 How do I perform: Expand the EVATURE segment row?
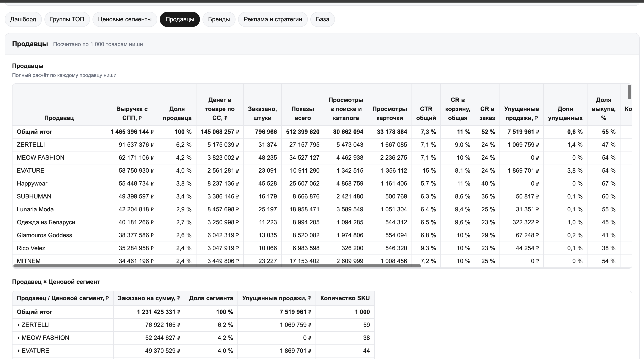click(19, 351)
